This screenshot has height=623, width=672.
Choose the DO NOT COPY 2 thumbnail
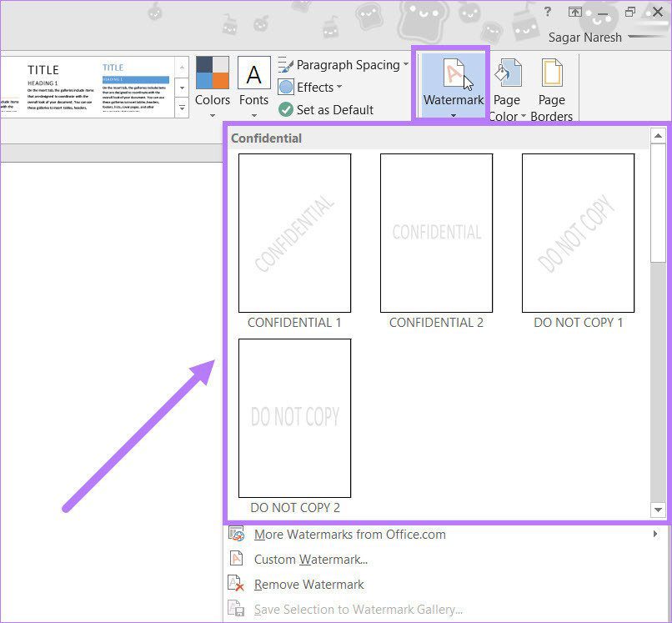pyautogui.click(x=294, y=418)
